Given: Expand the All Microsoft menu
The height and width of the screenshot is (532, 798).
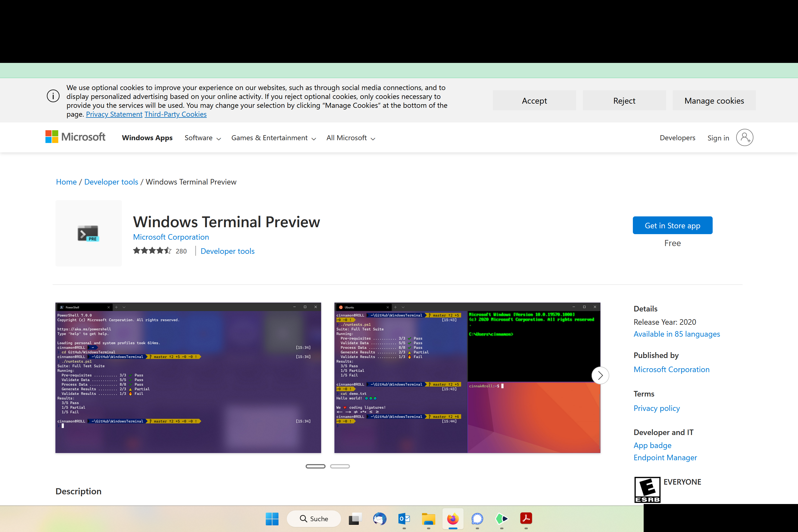Looking at the screenshot, I should 351,138.
